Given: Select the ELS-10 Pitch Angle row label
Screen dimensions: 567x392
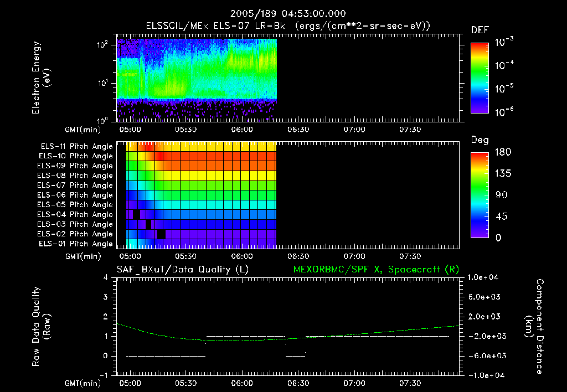Looking at the screenshot, I should pos(76,156).
